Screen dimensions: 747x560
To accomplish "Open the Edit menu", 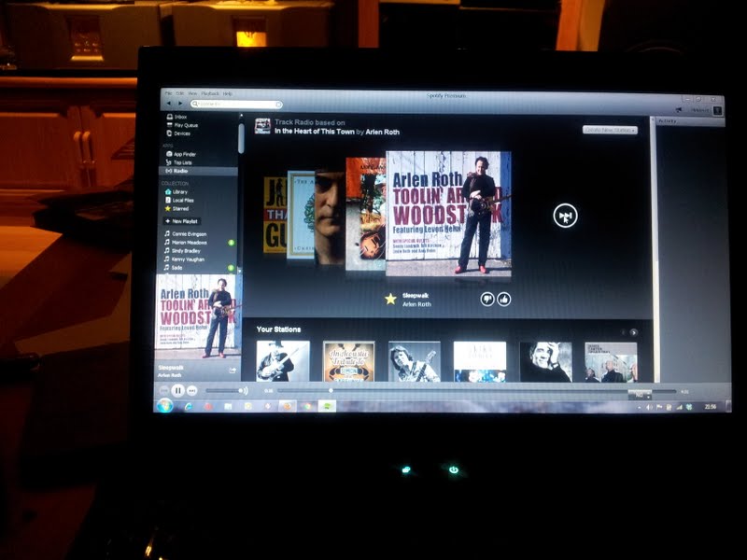I will point(179,93).
